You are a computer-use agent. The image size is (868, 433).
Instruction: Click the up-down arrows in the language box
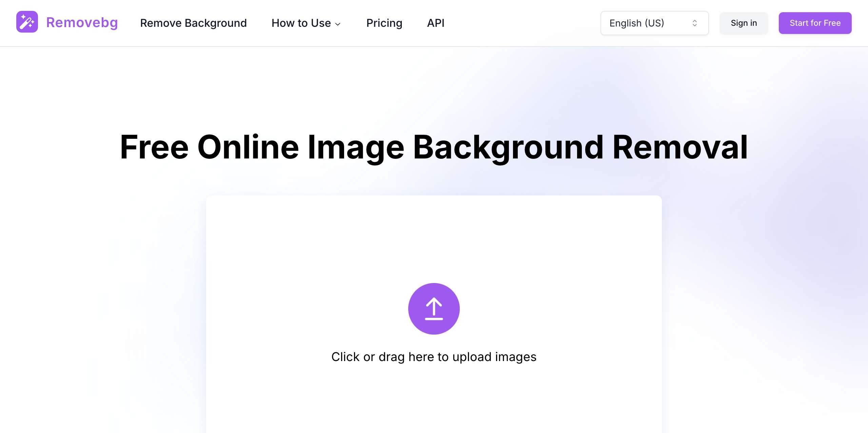click(694, 23)
